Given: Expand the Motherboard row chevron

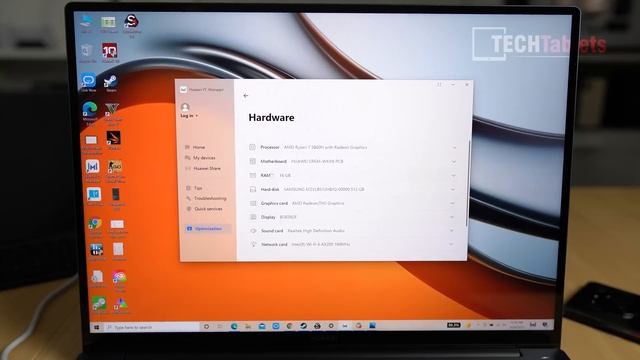Looking at the screenshot, I should tap(454, 162).
